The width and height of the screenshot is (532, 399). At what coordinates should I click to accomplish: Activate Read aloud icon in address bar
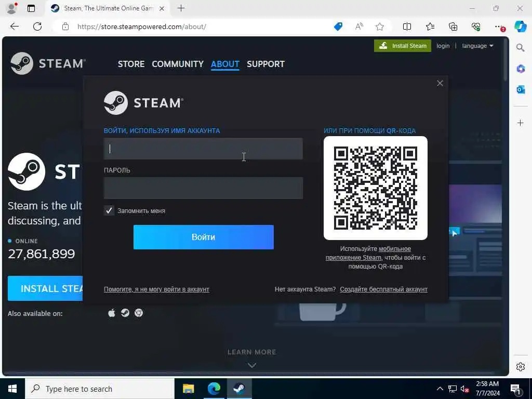point(359,26)
